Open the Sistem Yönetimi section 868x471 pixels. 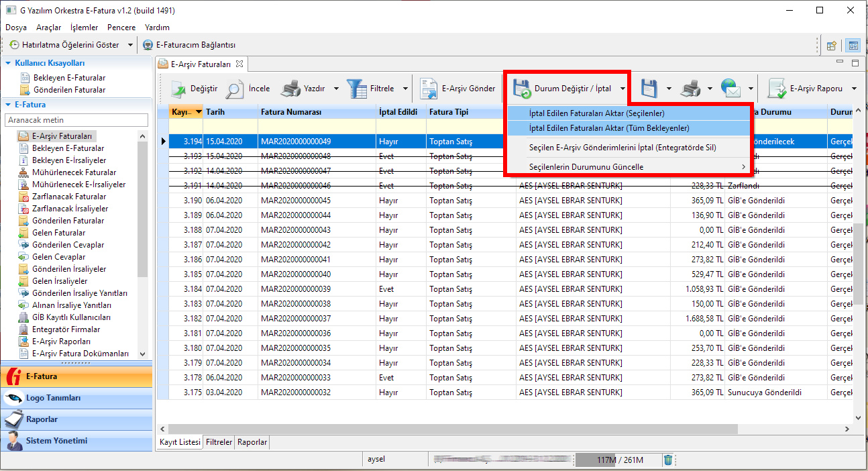pos(56,441)
